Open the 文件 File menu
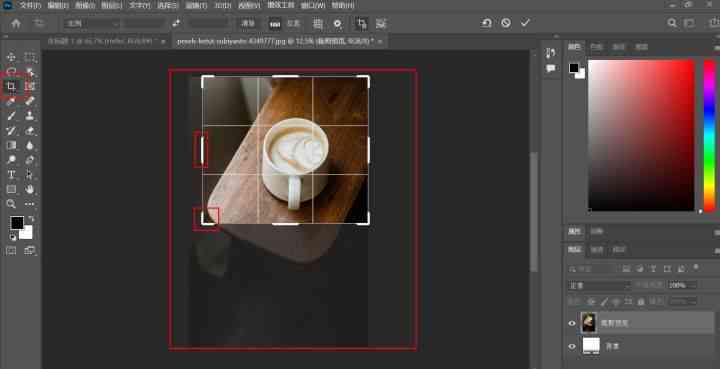The image size is (720, 369). [30, 6]
